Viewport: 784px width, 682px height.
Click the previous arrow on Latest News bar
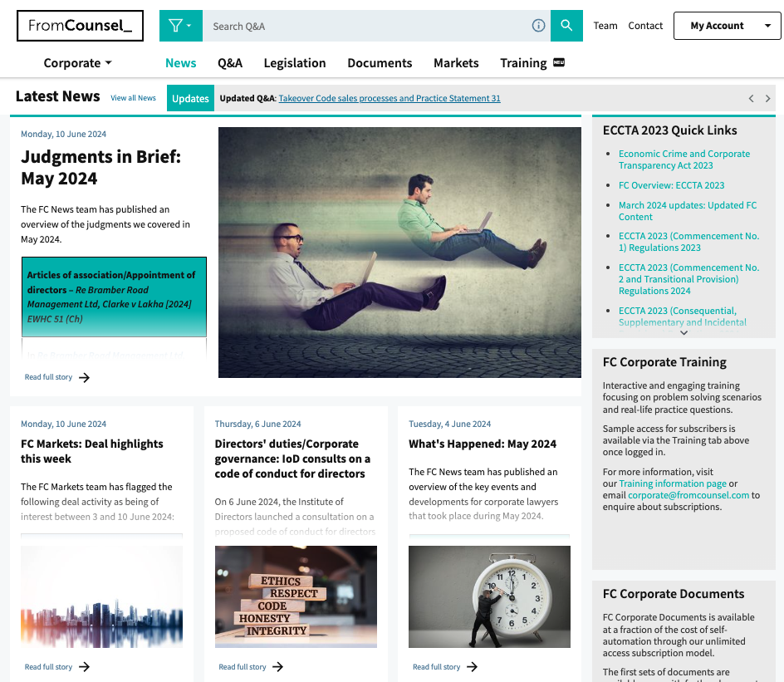(752, 97)
